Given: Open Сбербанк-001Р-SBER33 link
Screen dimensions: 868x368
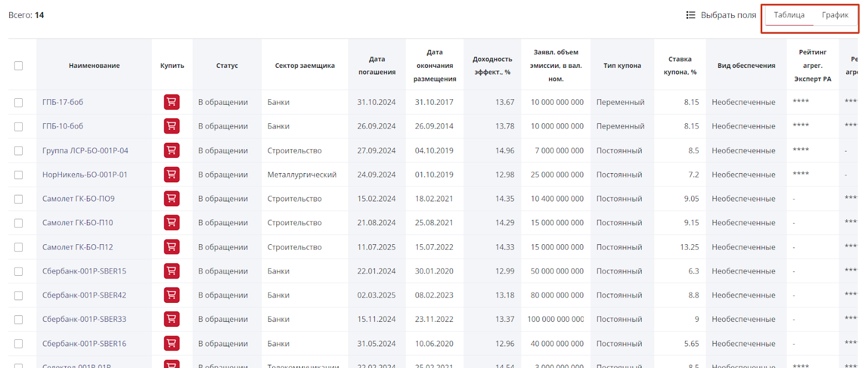Looking at the screenshot, I should [x=84, y=319].
